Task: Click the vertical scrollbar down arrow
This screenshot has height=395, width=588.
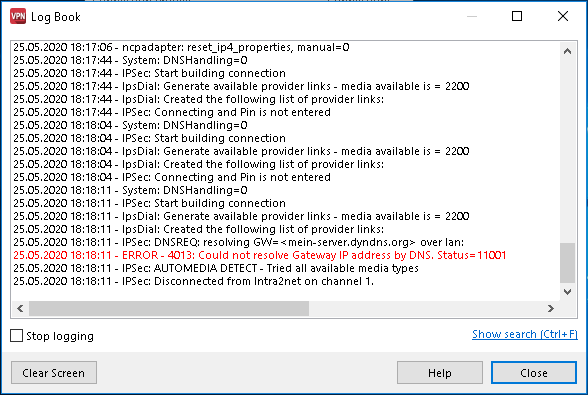Action: pyautogui.click(x=567, y=291)
